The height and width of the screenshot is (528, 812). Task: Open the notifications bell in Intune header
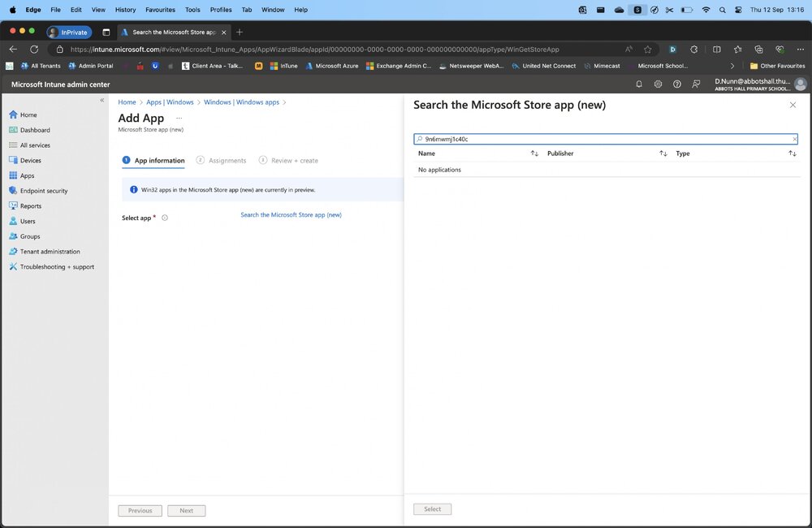coord(639,84)
